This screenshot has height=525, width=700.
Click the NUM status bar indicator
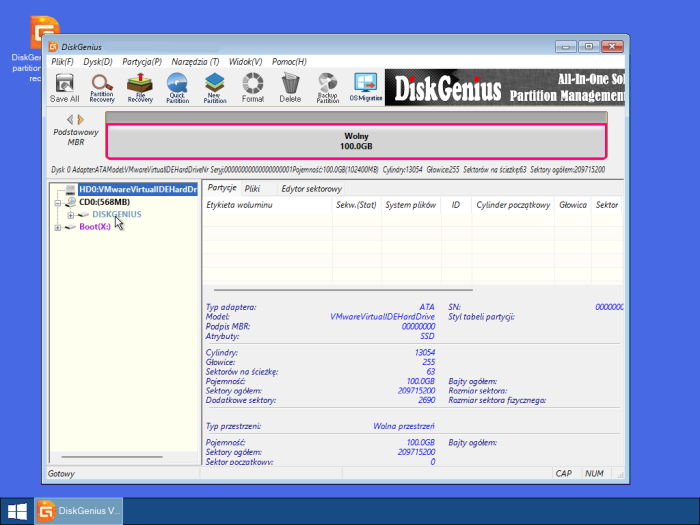(594, 474)
